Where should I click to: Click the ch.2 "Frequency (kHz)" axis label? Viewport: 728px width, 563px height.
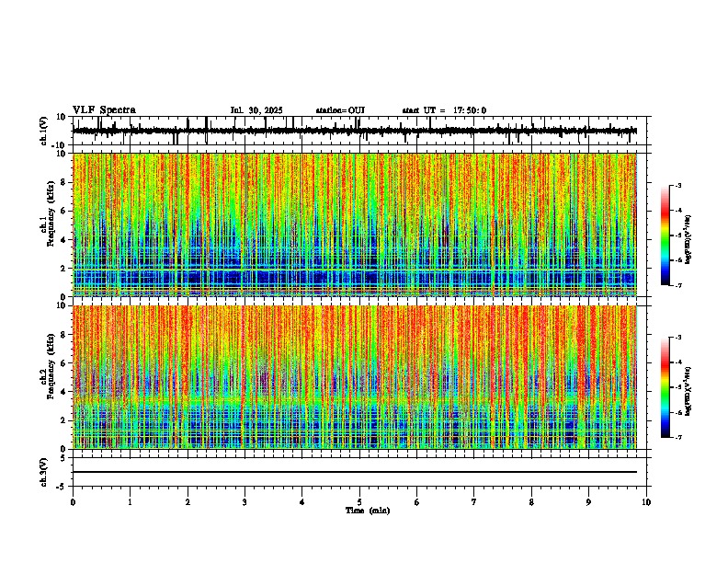pos(51,366)
